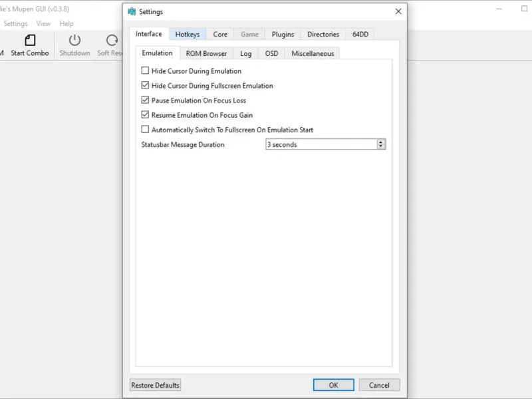This screenshot has height=399, width=532.
Task: Uncheck Hide Cursor During Fullscreen Emulation
Action: pos(145,85)
